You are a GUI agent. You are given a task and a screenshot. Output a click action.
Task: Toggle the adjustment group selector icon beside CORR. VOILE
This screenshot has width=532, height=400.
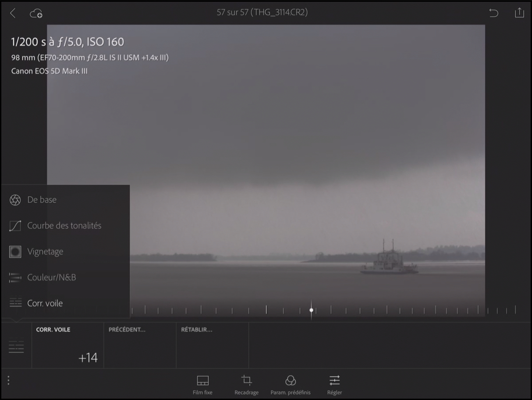(16, 347)
